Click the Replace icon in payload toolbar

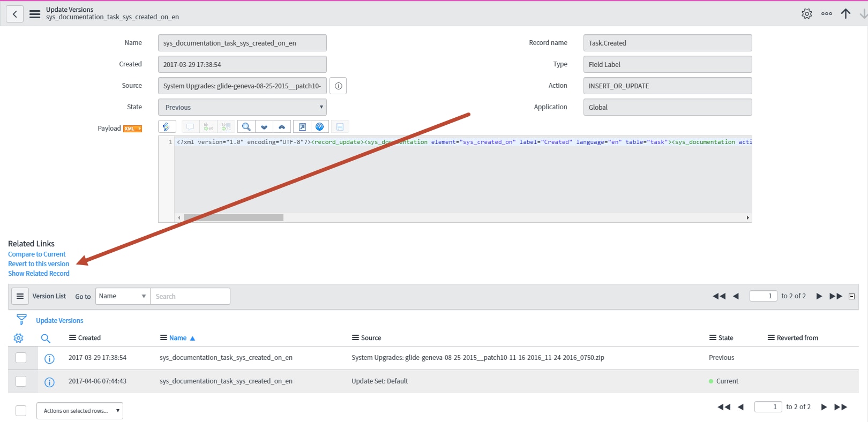[208, 127]
